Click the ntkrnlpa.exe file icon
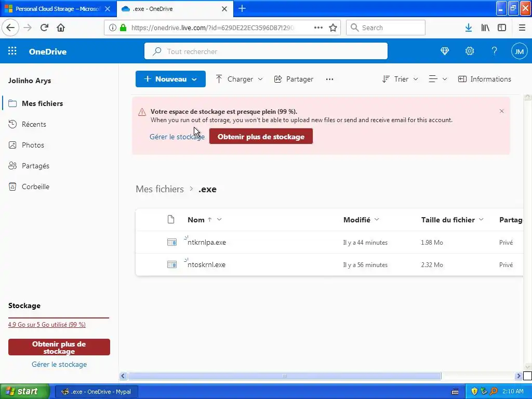The width and height of the screenshot is (532, 399). click(171, 242)
